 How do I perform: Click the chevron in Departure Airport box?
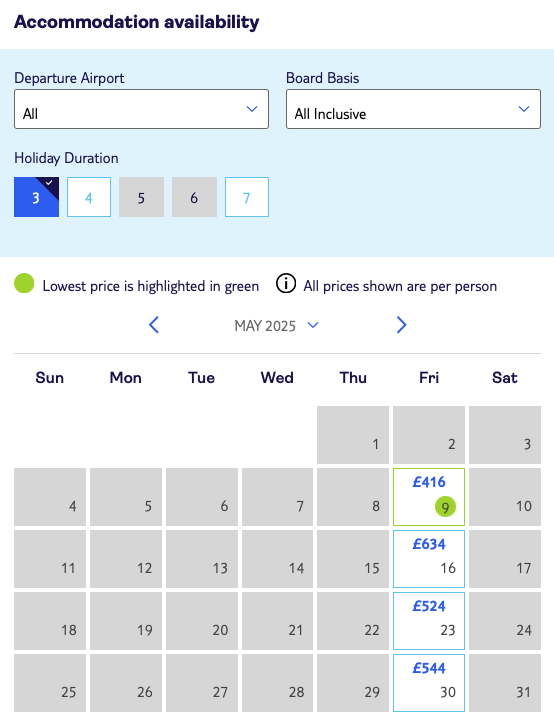coord(252,109)
